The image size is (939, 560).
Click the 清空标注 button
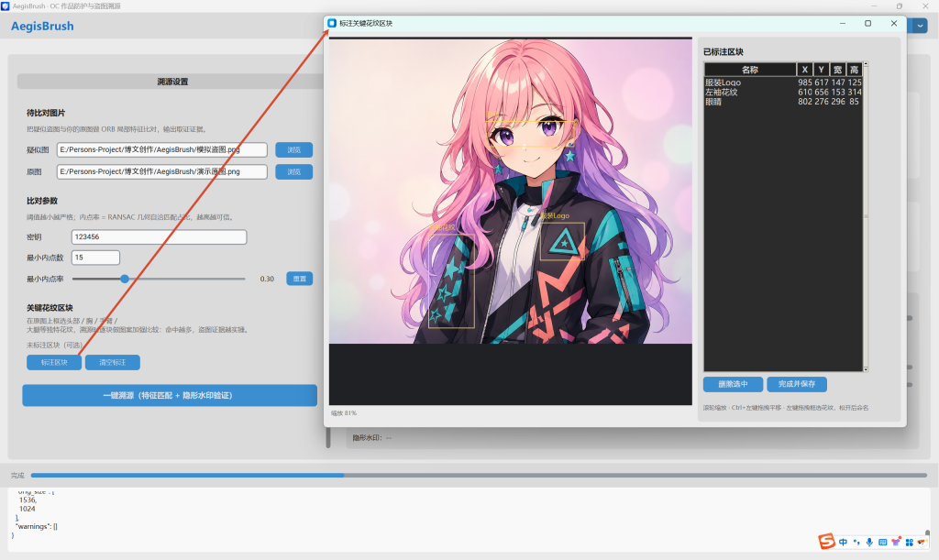coord(113,362)
